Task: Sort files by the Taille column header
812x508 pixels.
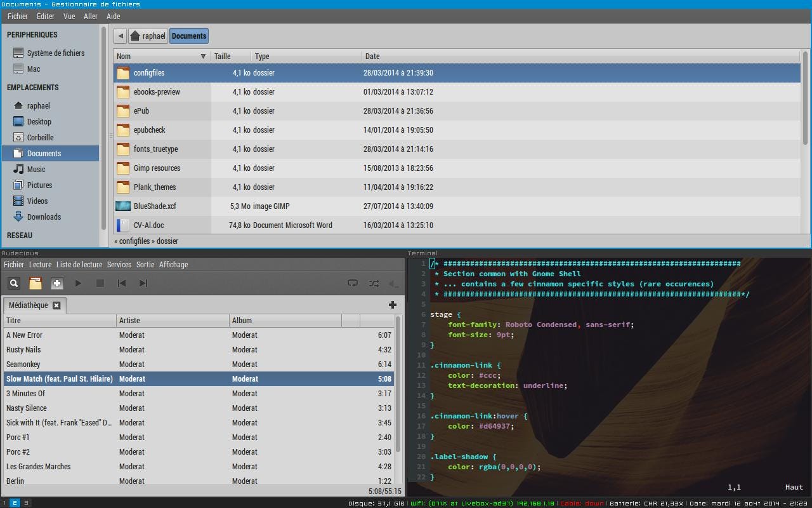Action: point(231,57)
